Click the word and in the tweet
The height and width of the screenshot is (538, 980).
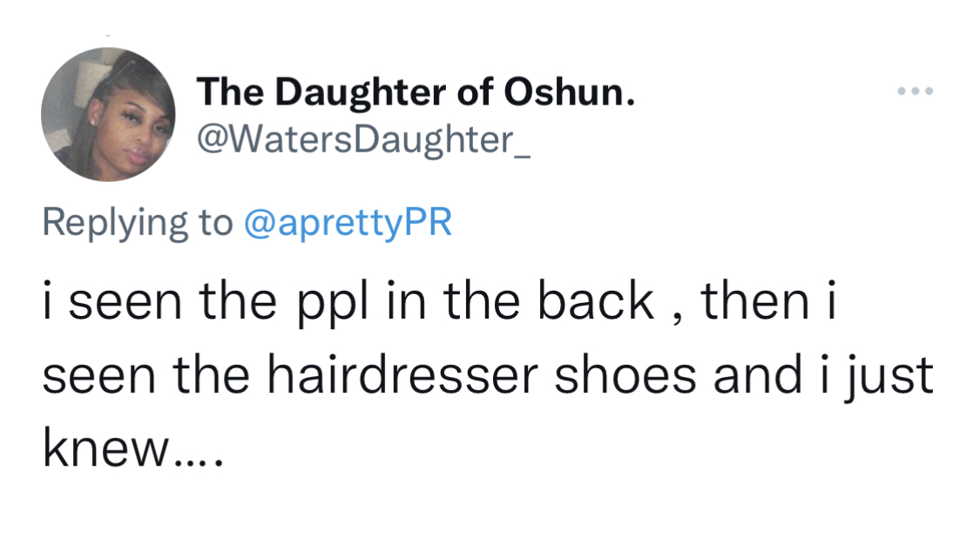[758, 375]
